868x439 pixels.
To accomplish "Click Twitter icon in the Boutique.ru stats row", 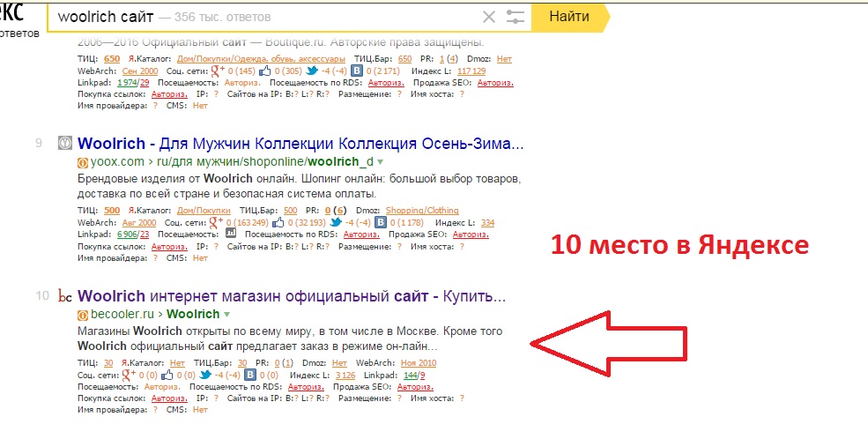I will (x=312, y=71).
